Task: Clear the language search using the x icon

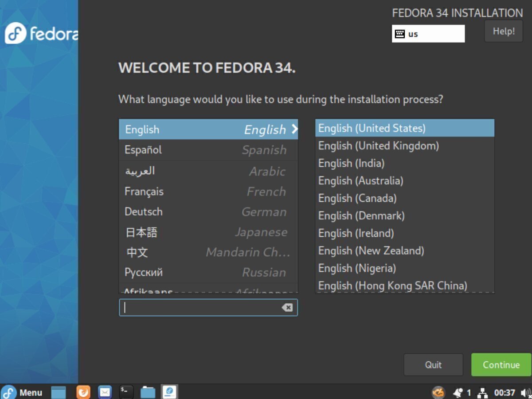Action: [288, 307]
